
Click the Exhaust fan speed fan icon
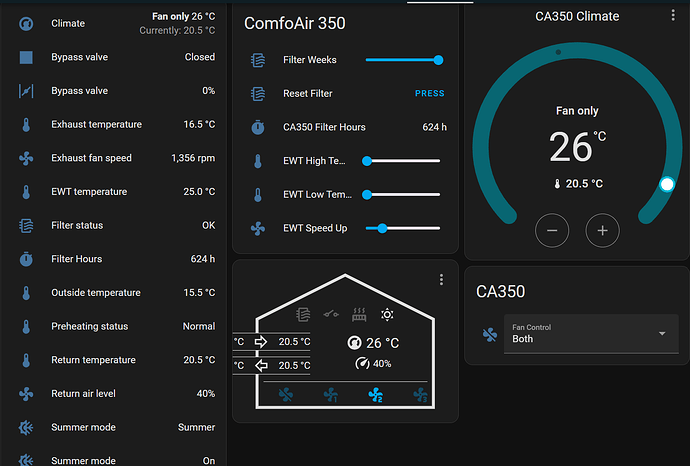pos(26,158)
